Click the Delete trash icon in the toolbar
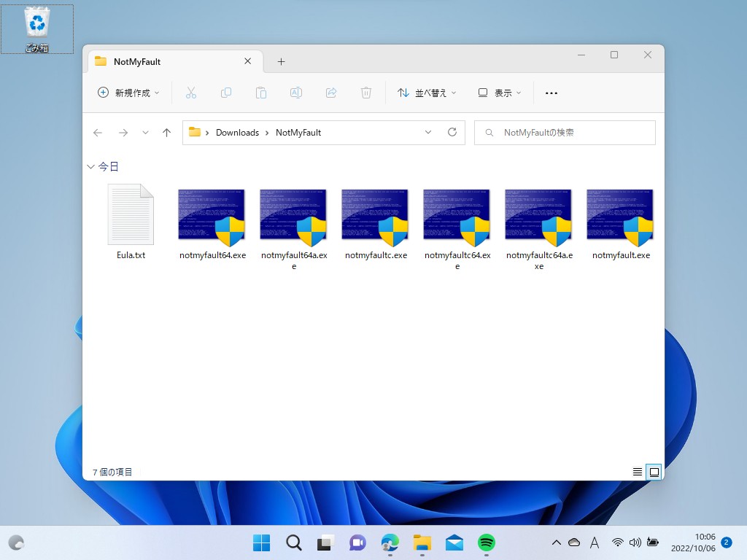This screenshot has width=747, height=560. 365,93
